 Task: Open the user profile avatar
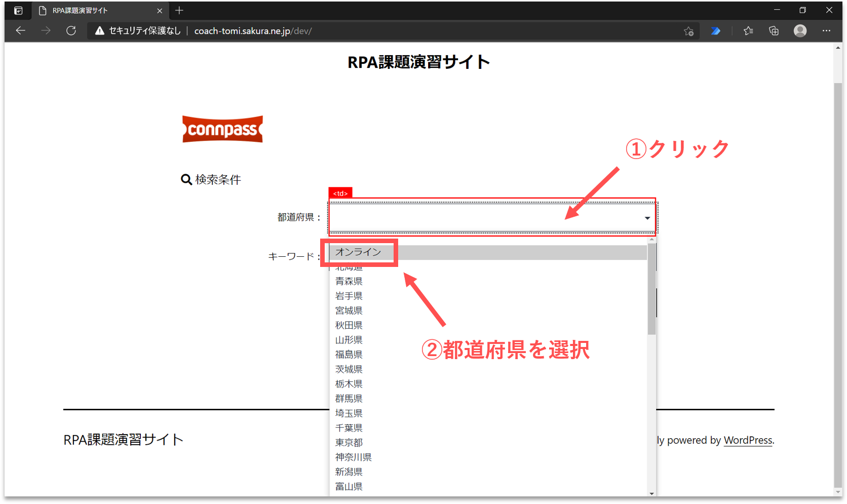pos(800,31)
